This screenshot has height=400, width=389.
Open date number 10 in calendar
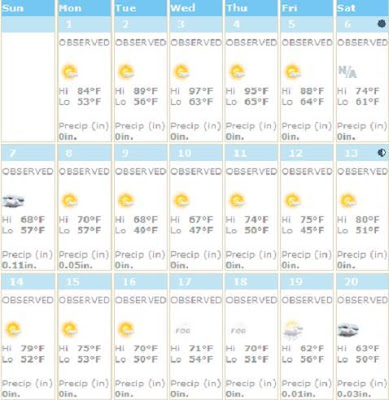184,153
